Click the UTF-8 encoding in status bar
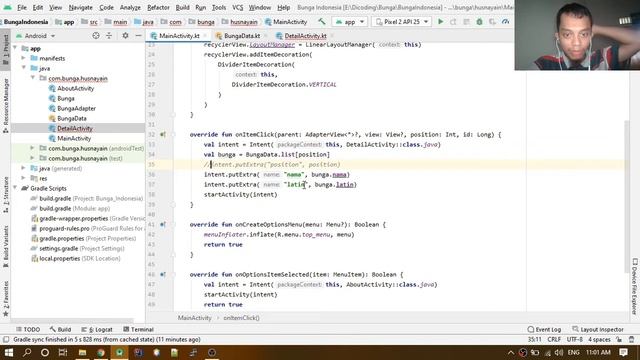 (574, 340)
